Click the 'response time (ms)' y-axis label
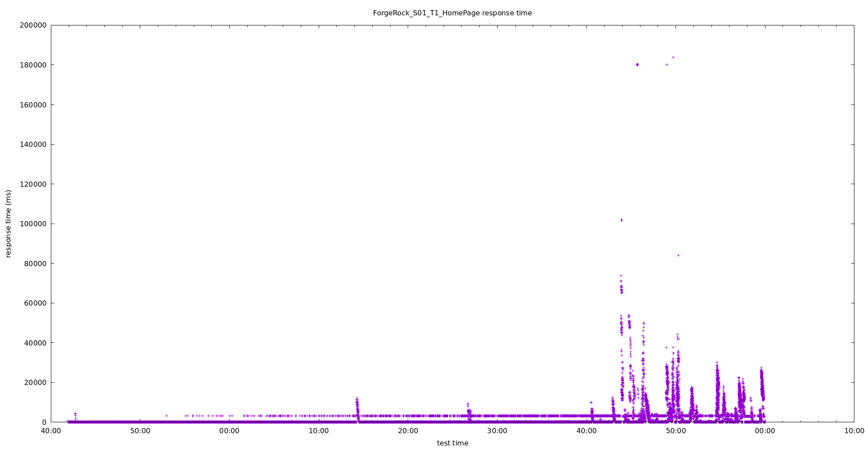Image resolution: width=868 pixels, height=449 pixels. (x=8, y=224)
